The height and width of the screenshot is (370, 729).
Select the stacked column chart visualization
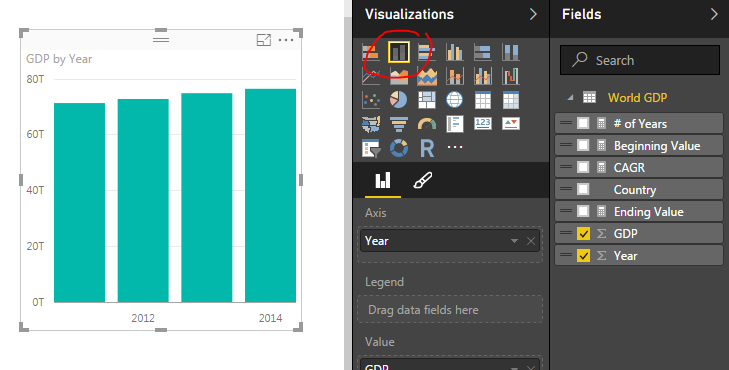tap(399, 52)
